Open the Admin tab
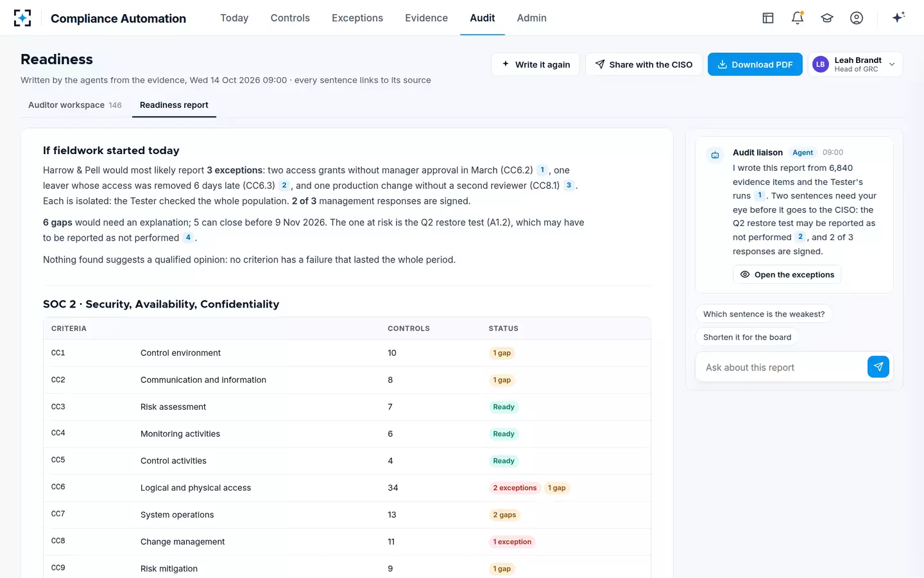 click(532, 18)
